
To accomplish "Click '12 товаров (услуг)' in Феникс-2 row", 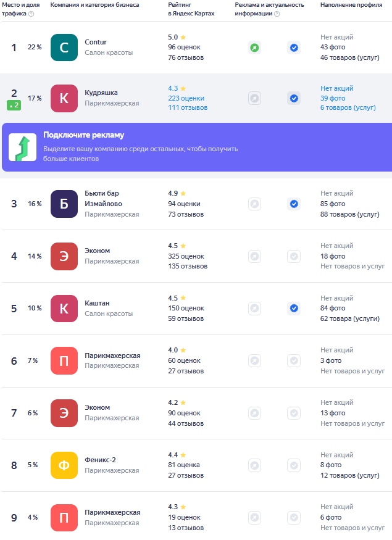I will pyautogui.click(x=349, y=475).
